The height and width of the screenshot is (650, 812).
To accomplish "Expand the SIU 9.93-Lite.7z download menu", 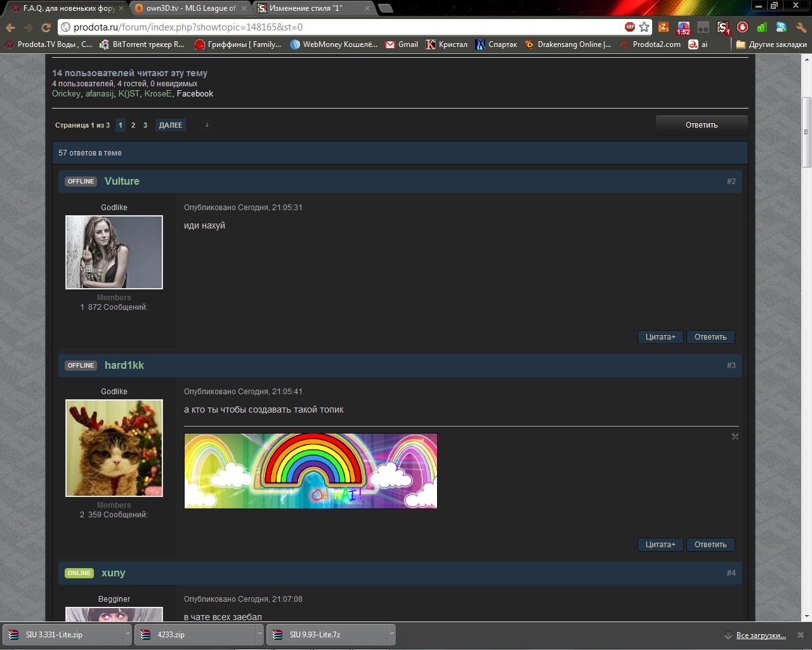I will (x=391, y=634).
